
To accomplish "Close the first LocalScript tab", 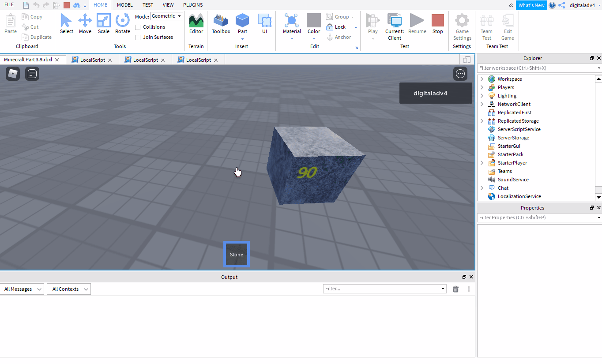I will [110, 60].
